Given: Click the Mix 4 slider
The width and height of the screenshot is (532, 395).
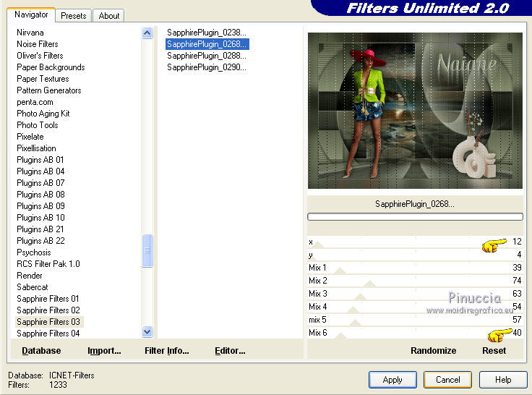Looking at the screenshot, I should (x=415, y=307).
